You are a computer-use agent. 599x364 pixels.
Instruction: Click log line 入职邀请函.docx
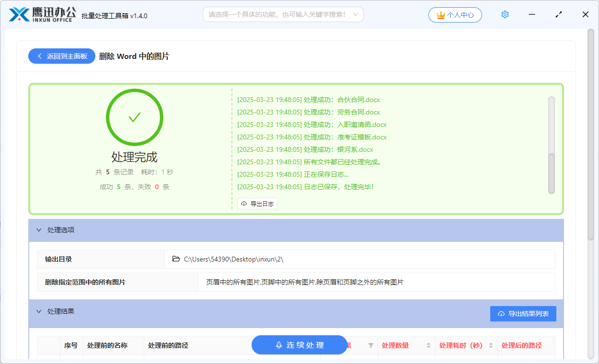click(312, 125)
